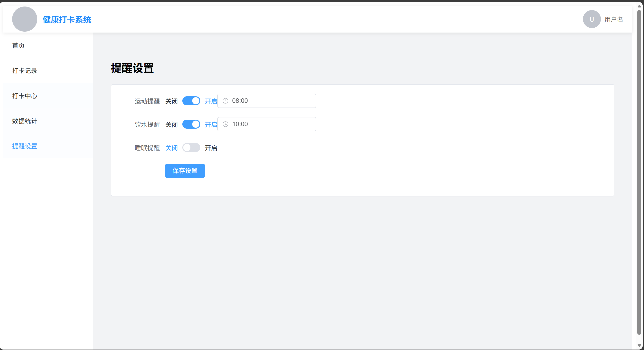Disable the 饮水提醒 toggle
Viewport: 644px width, 350px height.
(x=191, y=124)
